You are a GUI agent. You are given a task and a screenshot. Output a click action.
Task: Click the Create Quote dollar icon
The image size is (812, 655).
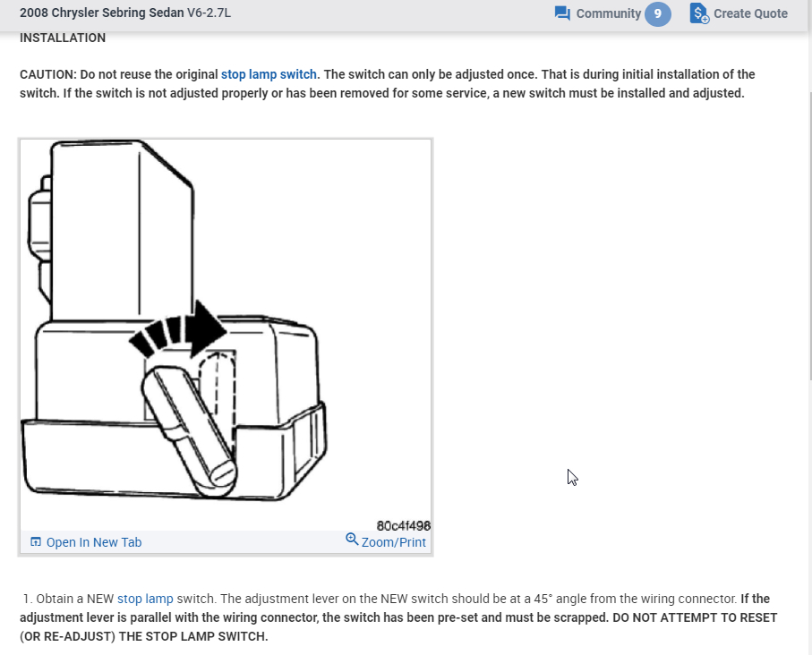(699, 13)
